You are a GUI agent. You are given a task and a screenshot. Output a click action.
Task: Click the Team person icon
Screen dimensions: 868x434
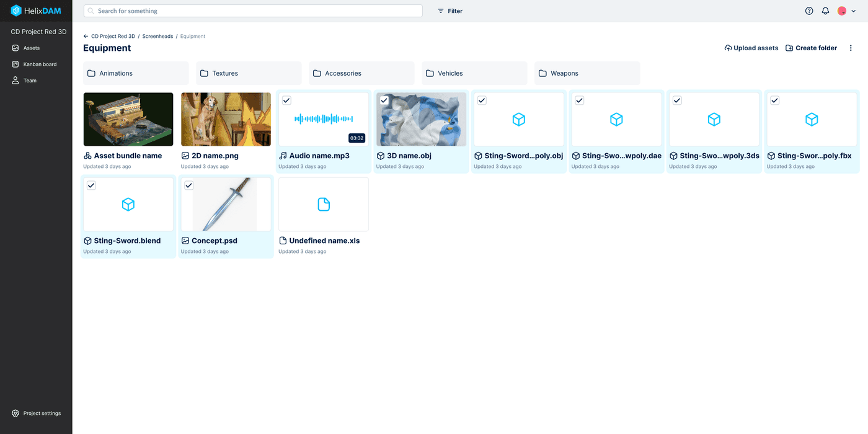15,80
